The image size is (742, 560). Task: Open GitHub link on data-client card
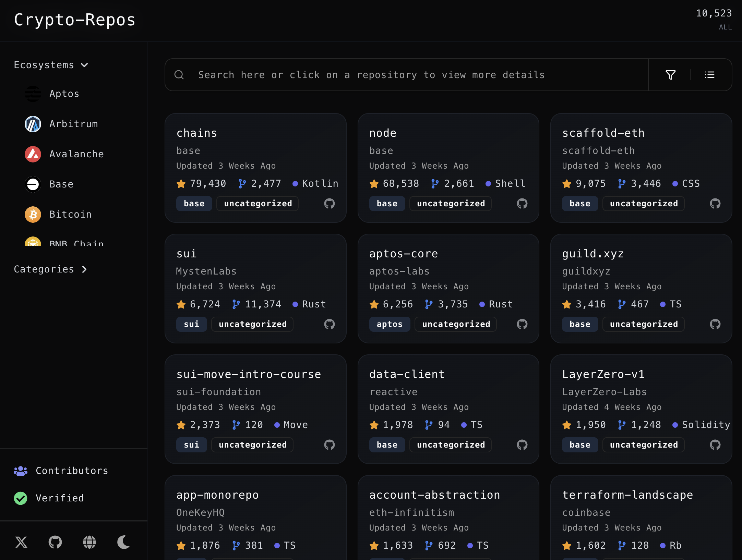pos(522,445)
